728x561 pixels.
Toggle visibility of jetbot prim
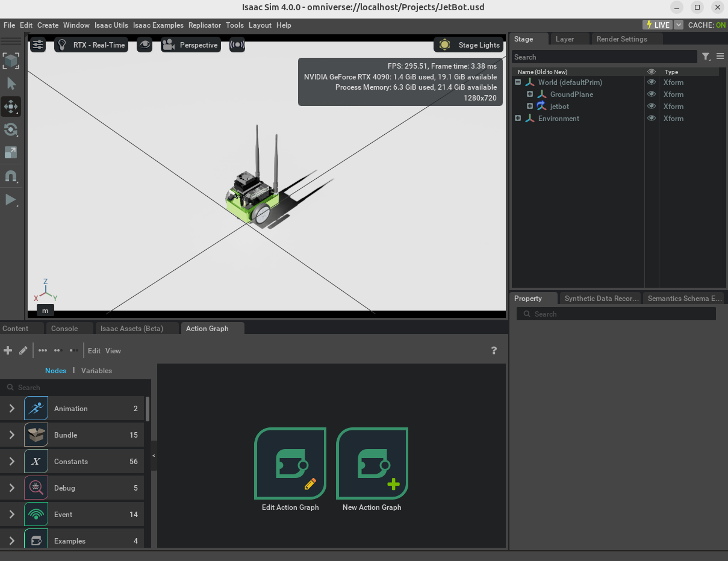[x=651, y=107]
